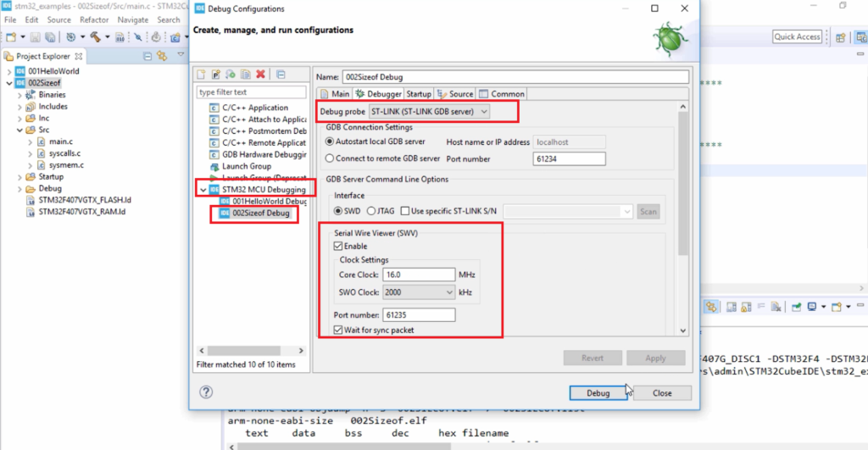
Task: Click Display Selected Console monitor icon
Action: pos(811,307)
